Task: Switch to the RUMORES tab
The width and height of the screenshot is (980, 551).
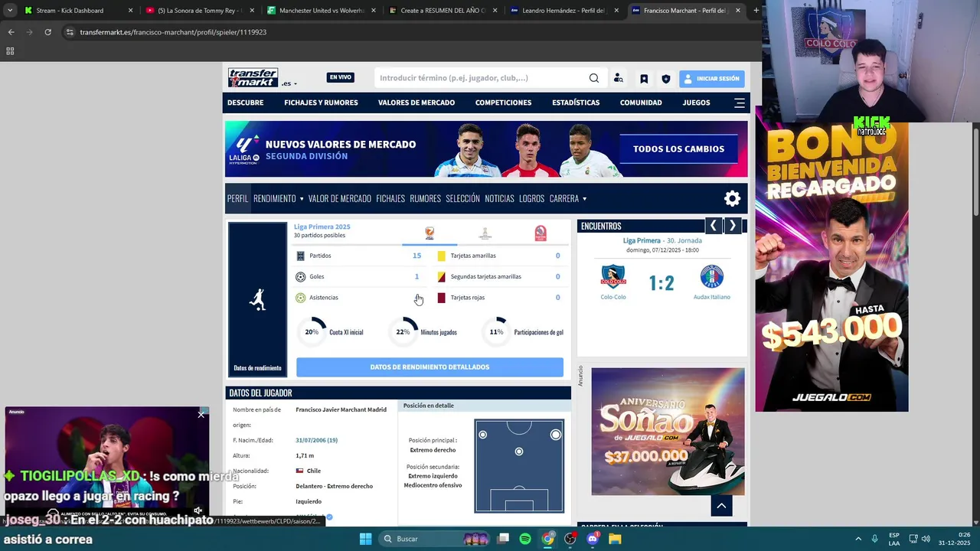Action: (425, 198)
